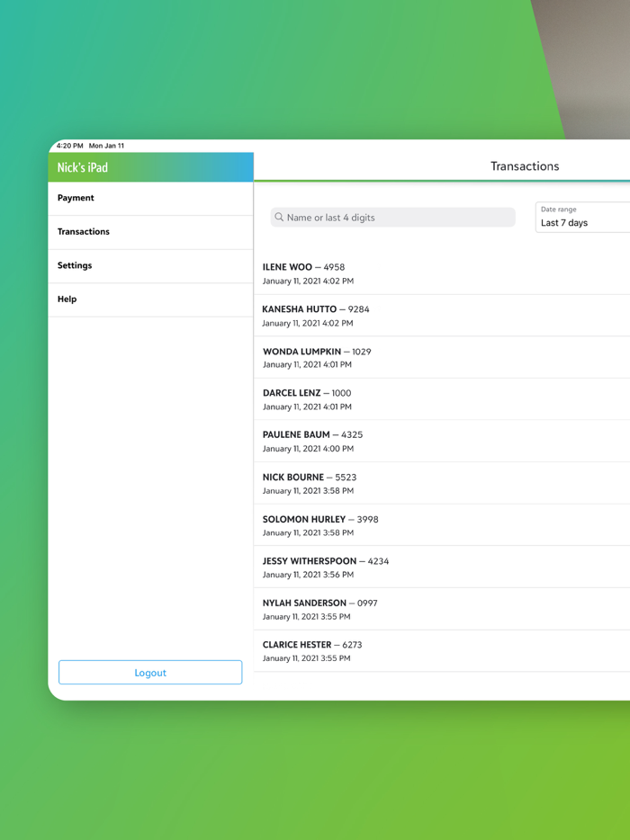Screen dimensions: 630x840
Task: Click the 4:20 PM status bar time
Action: (69, 146)
